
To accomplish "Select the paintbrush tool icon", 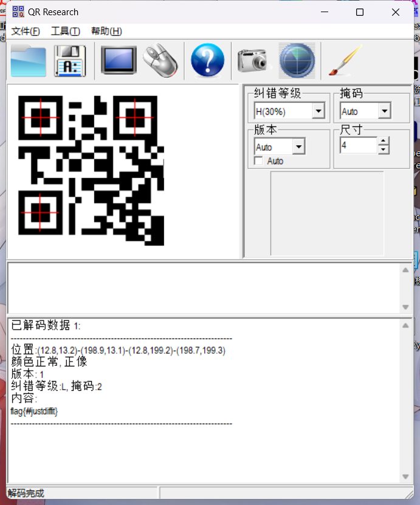I will click(345, 61).
